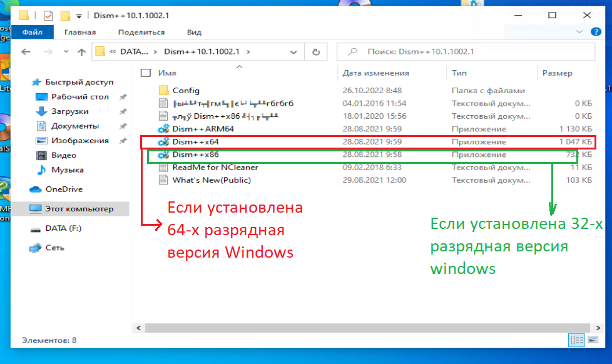Open Рабочий стол in navigation pane
The width and height of the screenshot is (612, 364).
click(80, 97)
